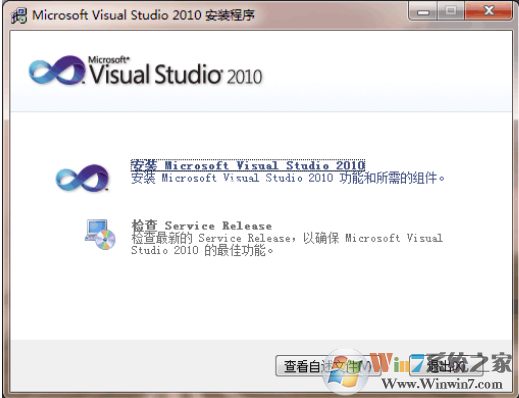Click the setup icon in the title bar
The height and width of the screenshot is (398, 519).
coord(18,16)
